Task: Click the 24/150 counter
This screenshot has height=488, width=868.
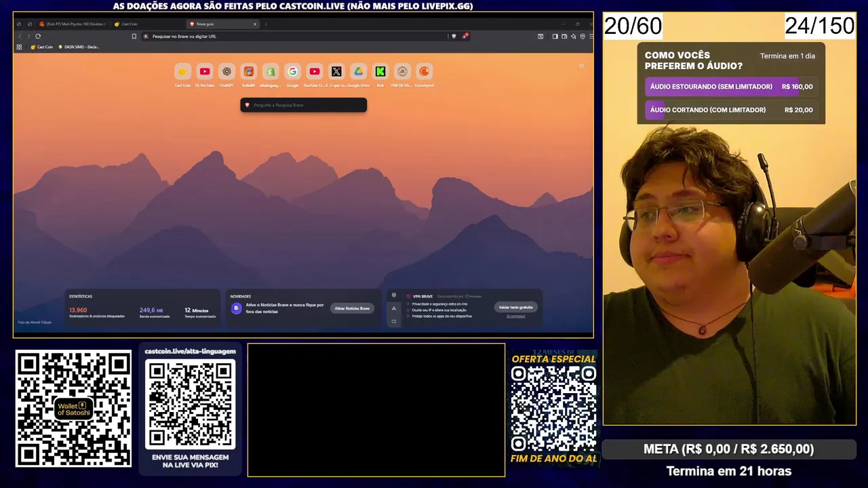Action: (x=819, y=26)
